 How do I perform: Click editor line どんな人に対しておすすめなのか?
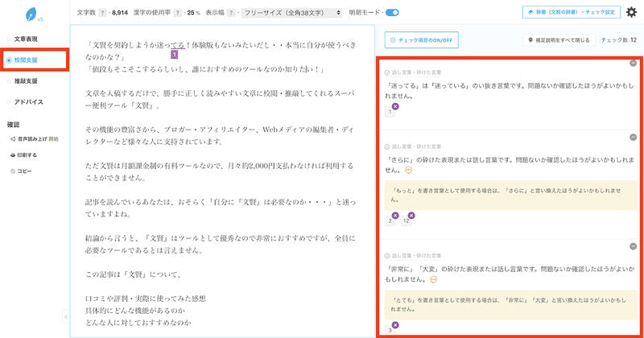[138, 323]
